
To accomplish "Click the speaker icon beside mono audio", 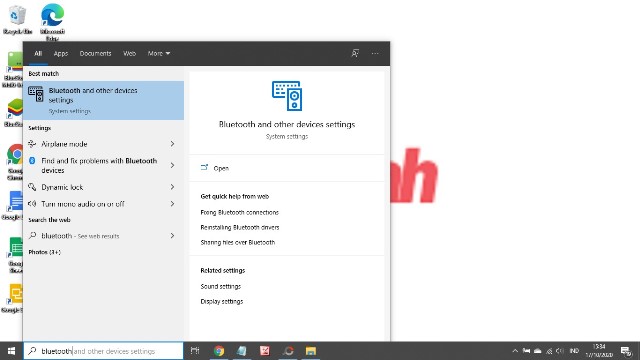I will (32, 204).
